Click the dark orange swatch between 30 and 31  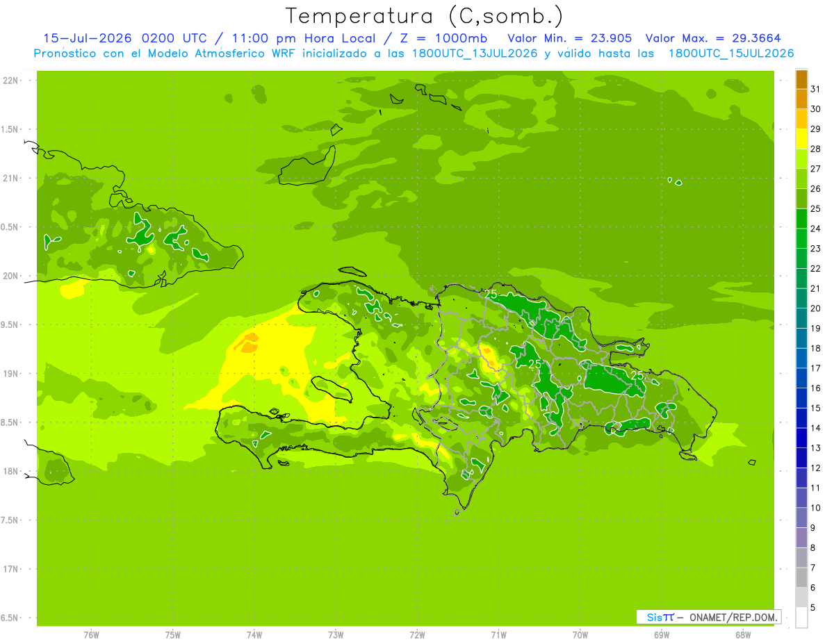click(x=801, y=99)
